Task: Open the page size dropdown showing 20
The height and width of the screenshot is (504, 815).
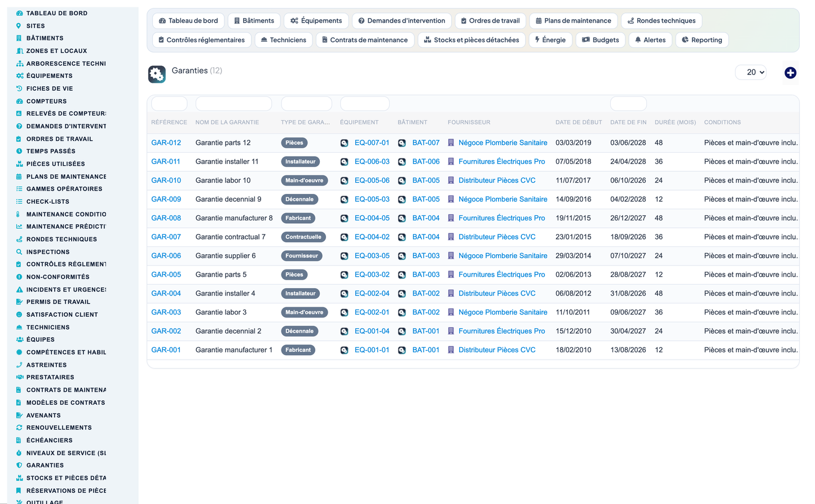Action: point(751,72)
